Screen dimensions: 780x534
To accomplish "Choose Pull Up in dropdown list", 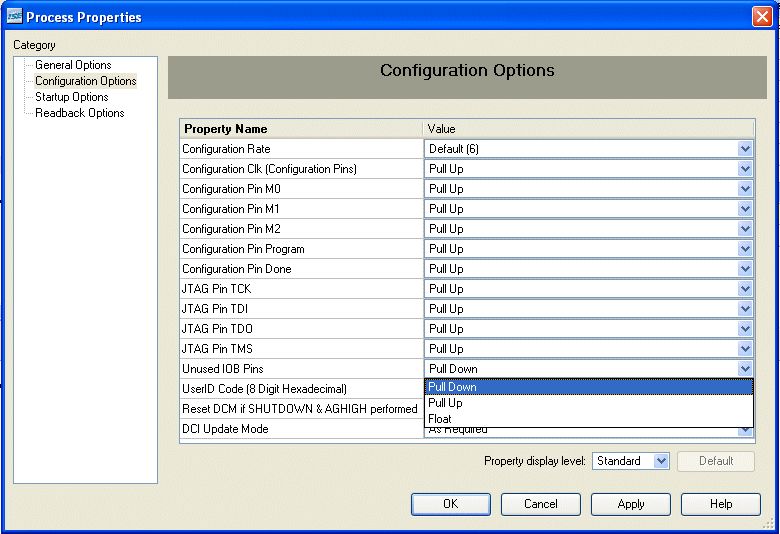I will (x=445, y=403).
